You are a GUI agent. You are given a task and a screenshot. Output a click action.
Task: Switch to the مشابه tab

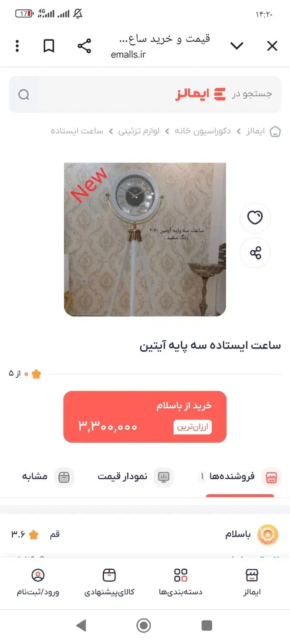pos(48,477)
